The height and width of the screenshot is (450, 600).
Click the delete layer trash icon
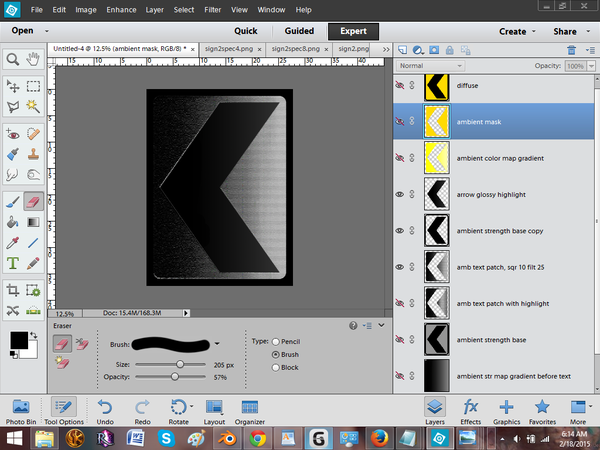(571, 49)
